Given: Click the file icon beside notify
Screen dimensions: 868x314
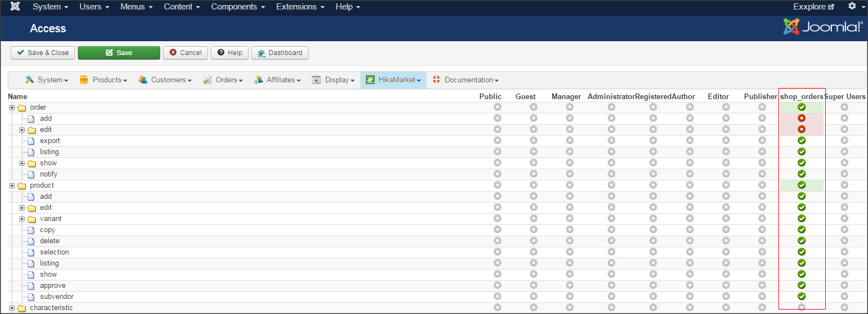Looking at the screenshot, I should point(31,174).
